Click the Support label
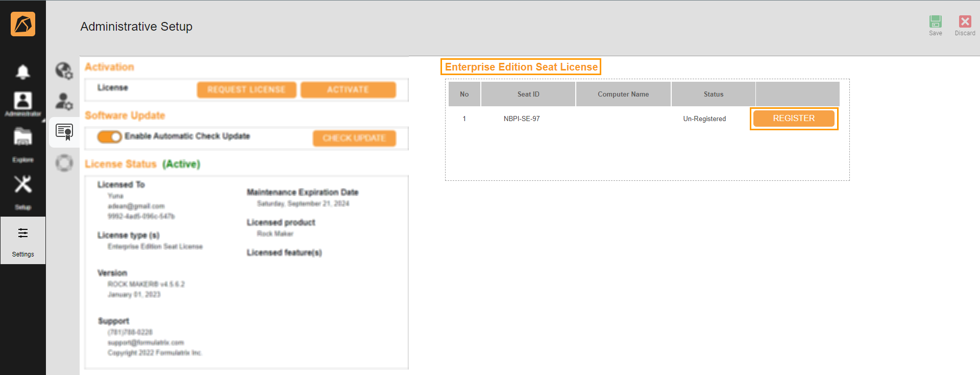The height and width of the screenshot is (375, 980). coord(113,321)
